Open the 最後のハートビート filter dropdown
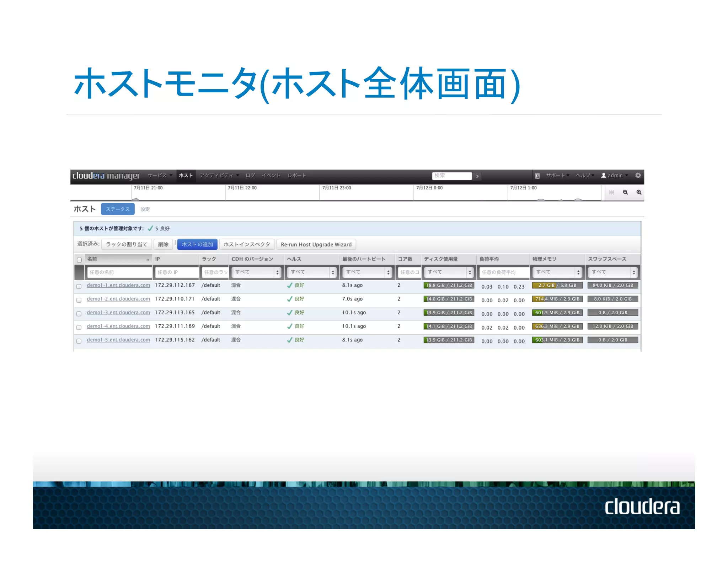This screenshot has width=728, height=562. tap(367, 272)
